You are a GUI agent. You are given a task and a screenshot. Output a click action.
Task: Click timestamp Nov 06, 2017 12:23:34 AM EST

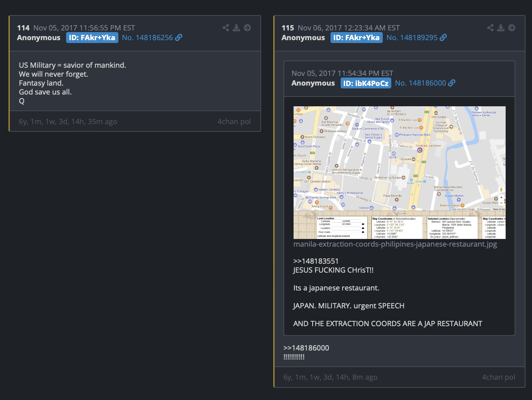(x=349, y=28)
